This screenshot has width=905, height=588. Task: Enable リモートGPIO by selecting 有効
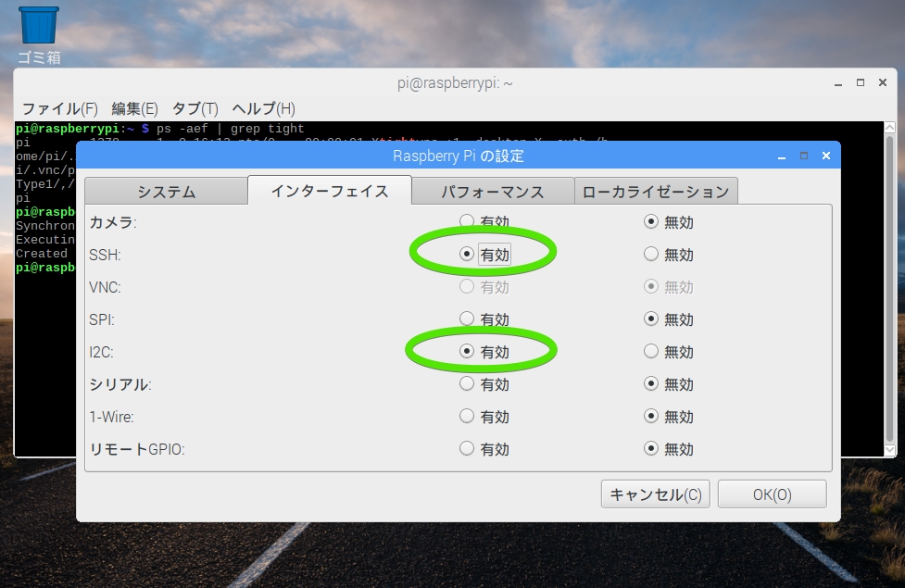[x=467, y=448]
